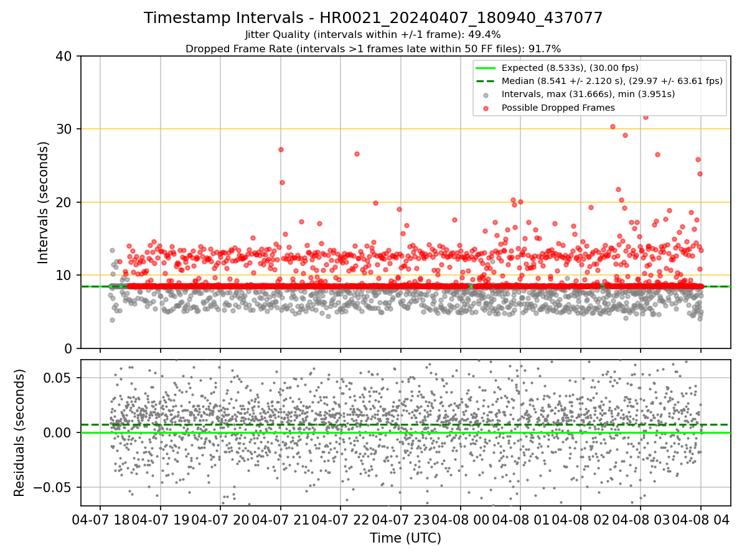The width and height of the screenshot is (747, 560).
Task: Click the highest red outlier dot near 31.7 seconds
Action: pyautogui.click(x=646, y=117)
